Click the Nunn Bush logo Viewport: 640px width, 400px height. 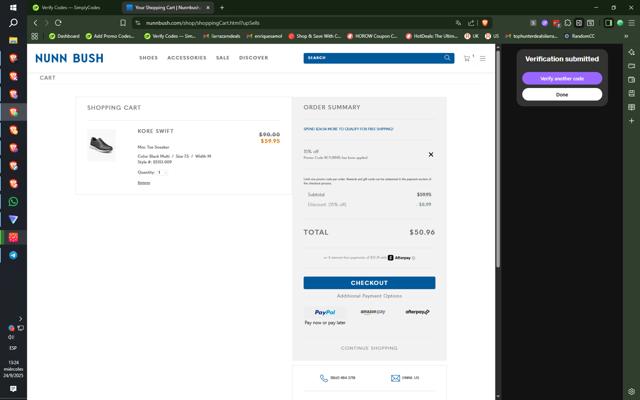[x=69, y=58]
